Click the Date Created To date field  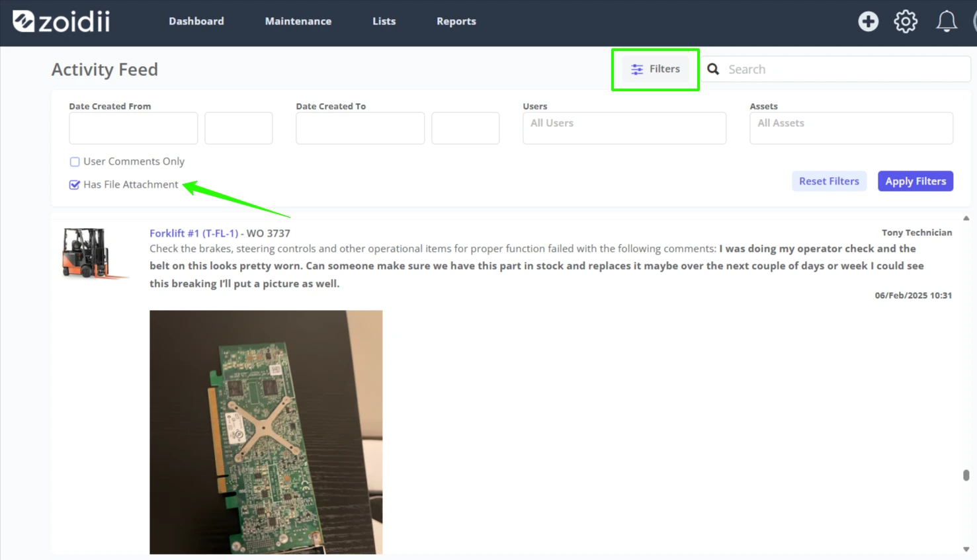coord(360,128)
